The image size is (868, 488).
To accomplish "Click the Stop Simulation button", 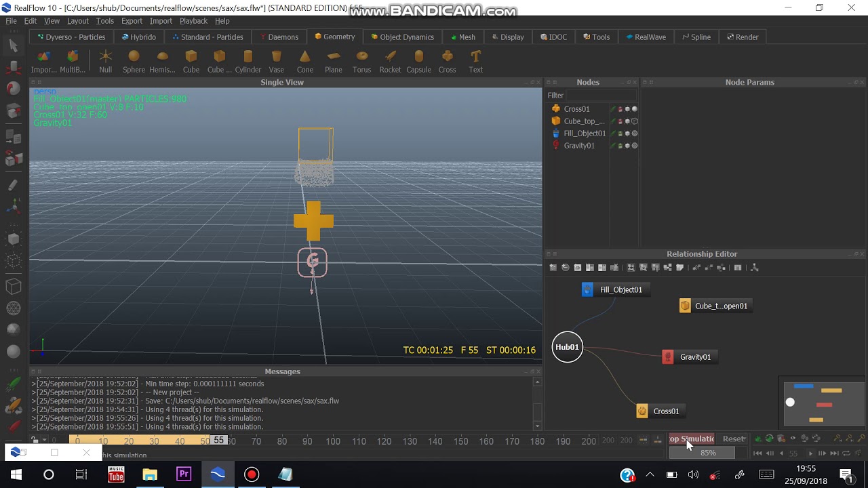I will click(692, 439).
